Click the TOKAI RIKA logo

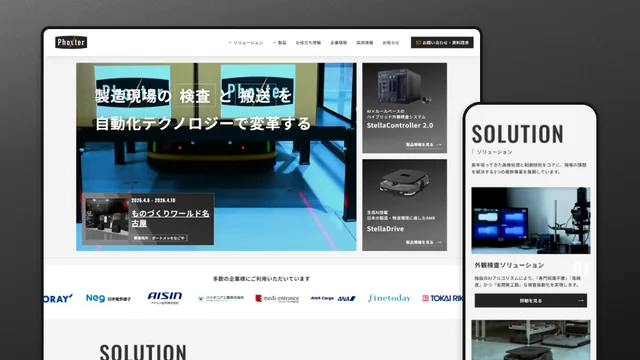point(442,298)
